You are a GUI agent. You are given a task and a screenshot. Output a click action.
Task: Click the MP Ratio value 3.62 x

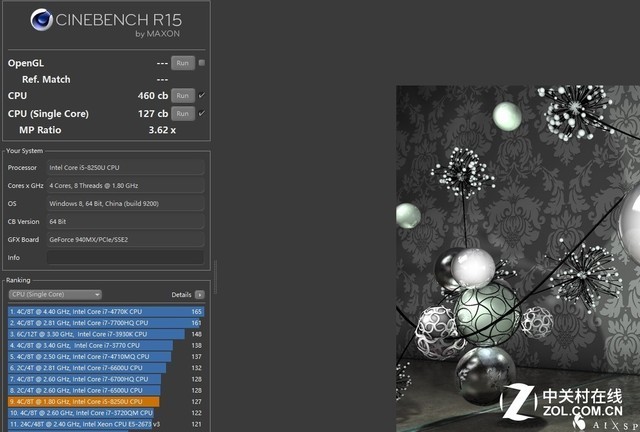162,130
